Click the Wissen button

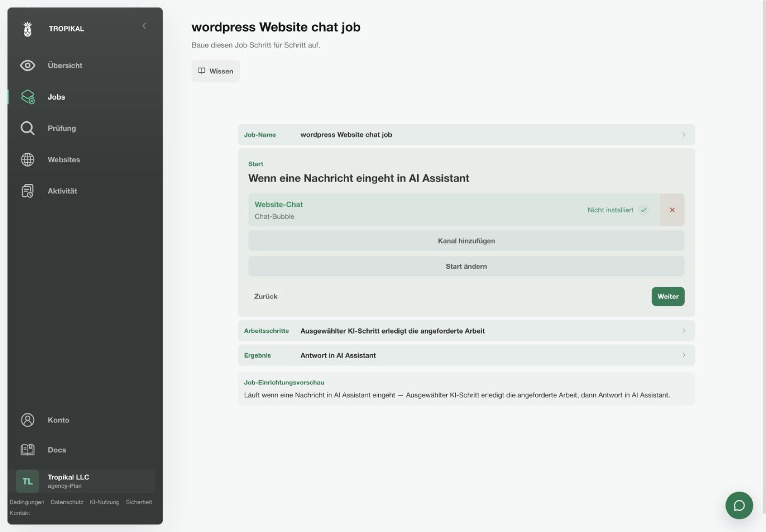pos(215,71)
